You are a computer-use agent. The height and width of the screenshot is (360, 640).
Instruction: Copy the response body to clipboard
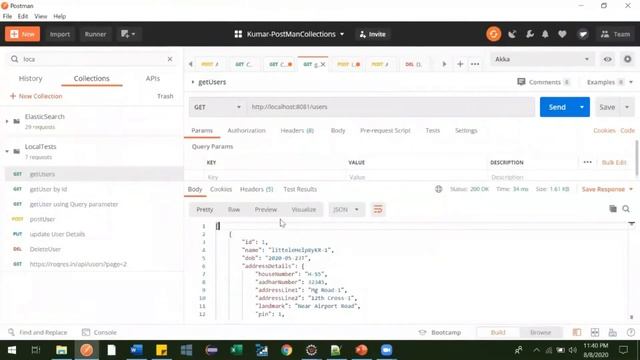613,209
